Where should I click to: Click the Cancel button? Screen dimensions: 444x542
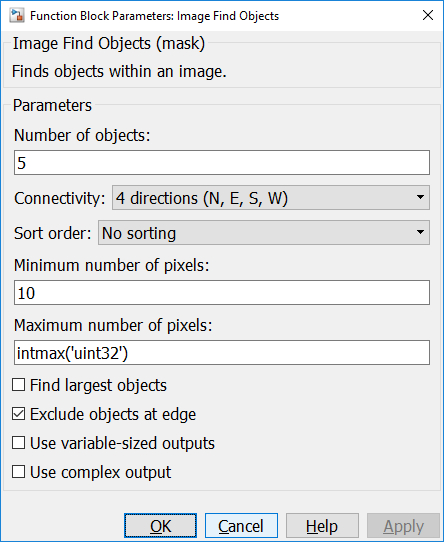pos(241,526)
